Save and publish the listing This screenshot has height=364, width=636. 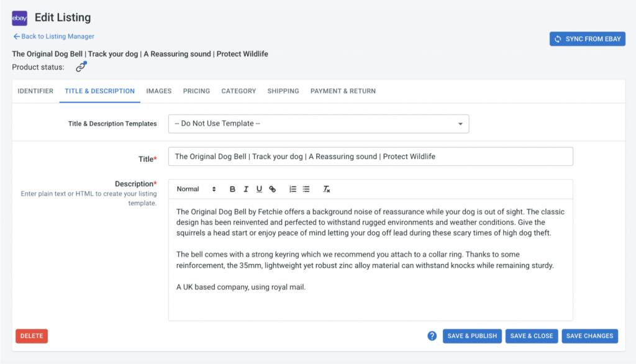click(x=472, y=336)
